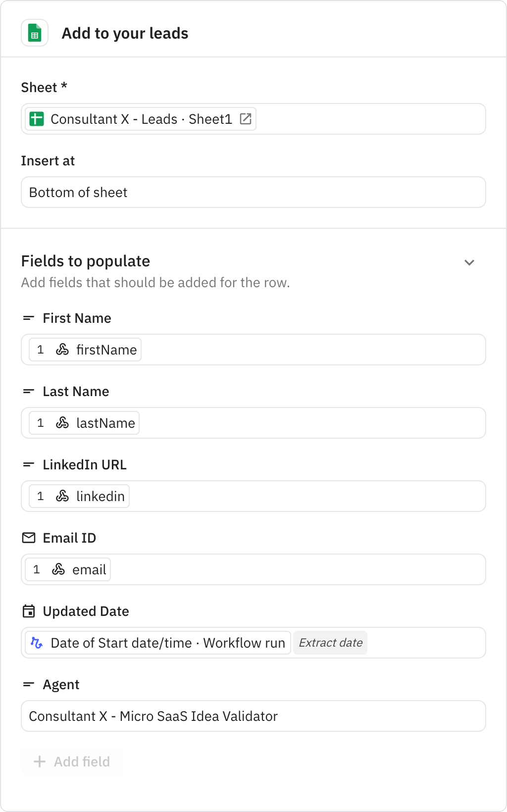507x812 pixels.
Task: Select the firstName variable chip
Action: pyautogui.click(x=85, y=350)
